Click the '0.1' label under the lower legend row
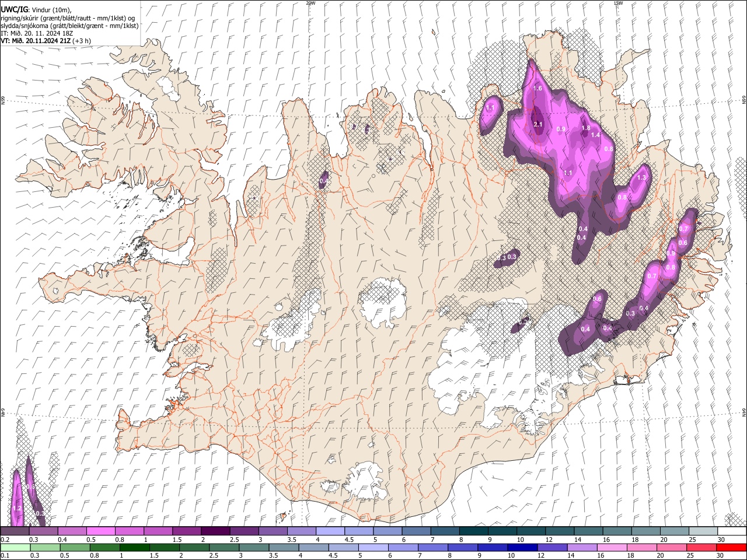747x560 pixels. 5,555
